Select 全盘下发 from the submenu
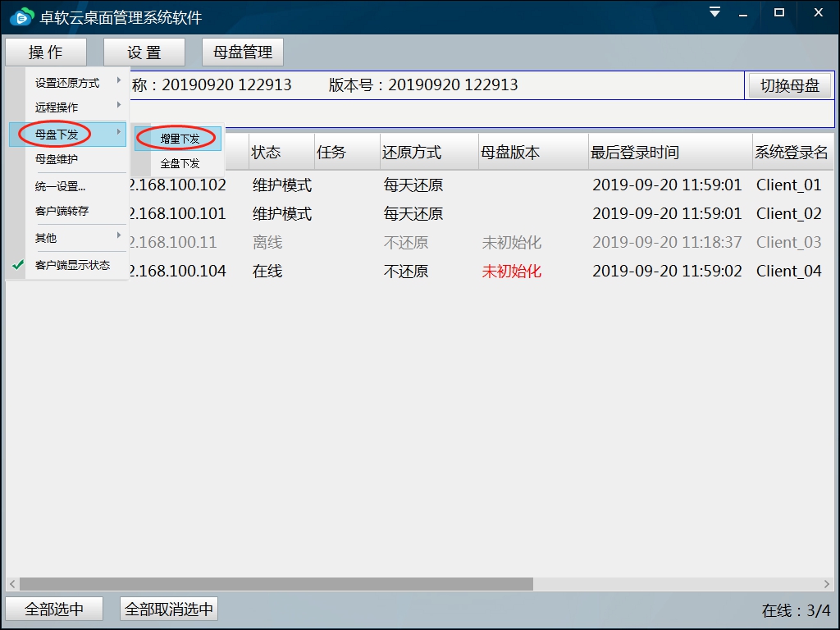 pos(180,163)
